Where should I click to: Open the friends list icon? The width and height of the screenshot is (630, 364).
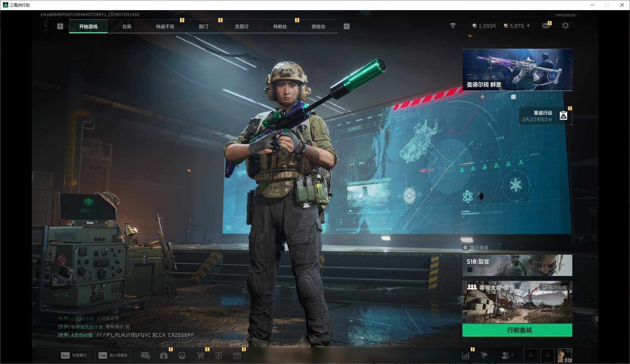pos(507,355)
